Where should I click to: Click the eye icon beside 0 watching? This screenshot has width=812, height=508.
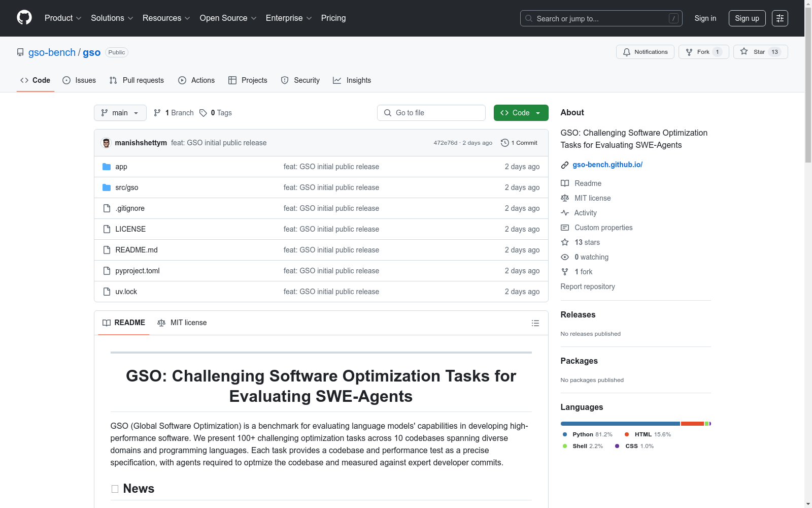pyautogui.click(x=565, y=257)
